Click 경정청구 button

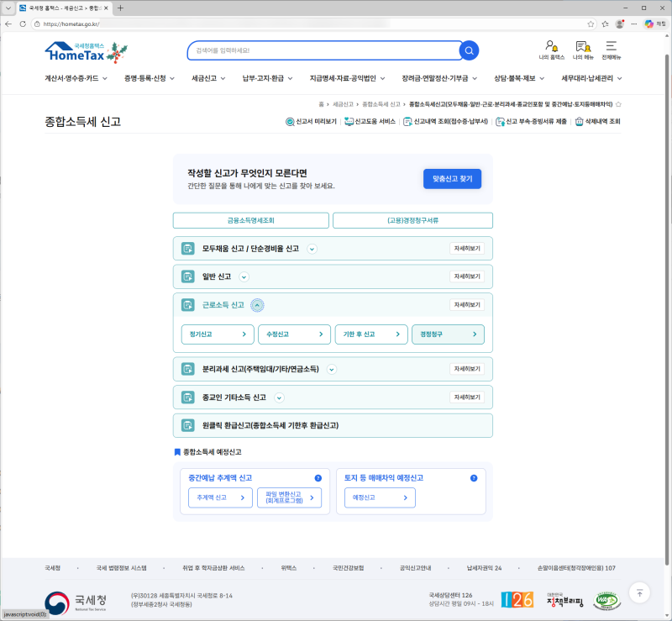pyautogui.click(x=448, y=334)
